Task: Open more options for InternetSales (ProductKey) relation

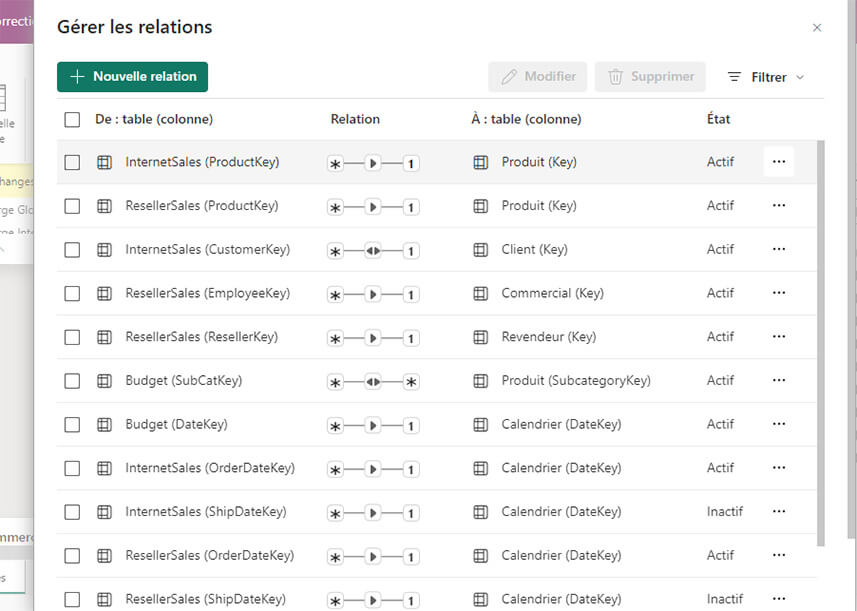Action: tap(779, 162)
